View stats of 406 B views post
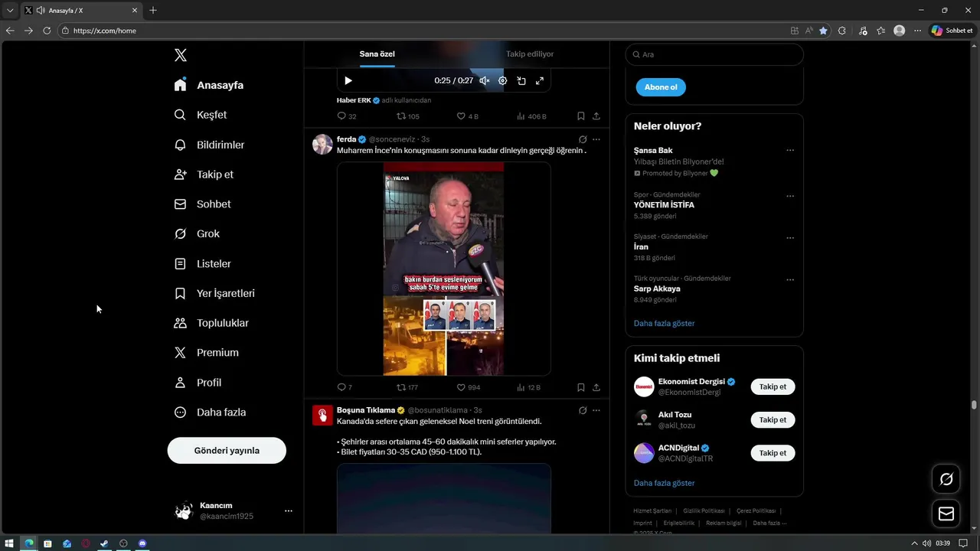980x551 pixels. (x=531, y=116)
